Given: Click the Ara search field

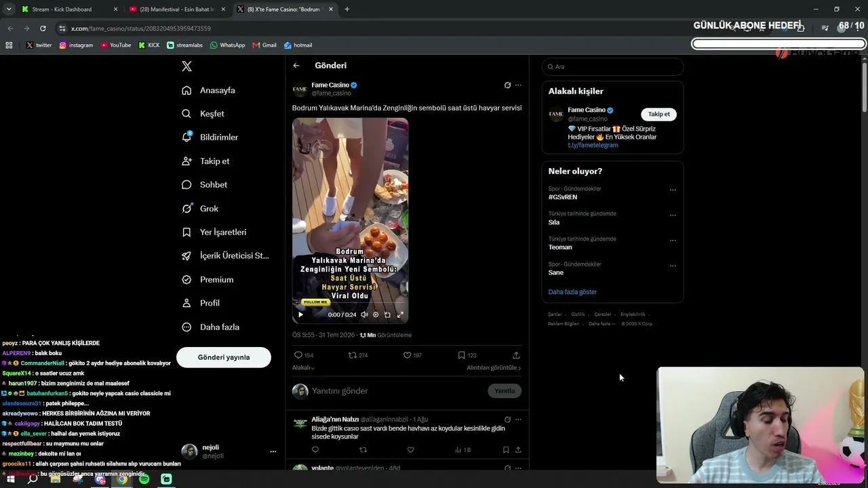Looking at the screenshot, I should coord(612,66).
